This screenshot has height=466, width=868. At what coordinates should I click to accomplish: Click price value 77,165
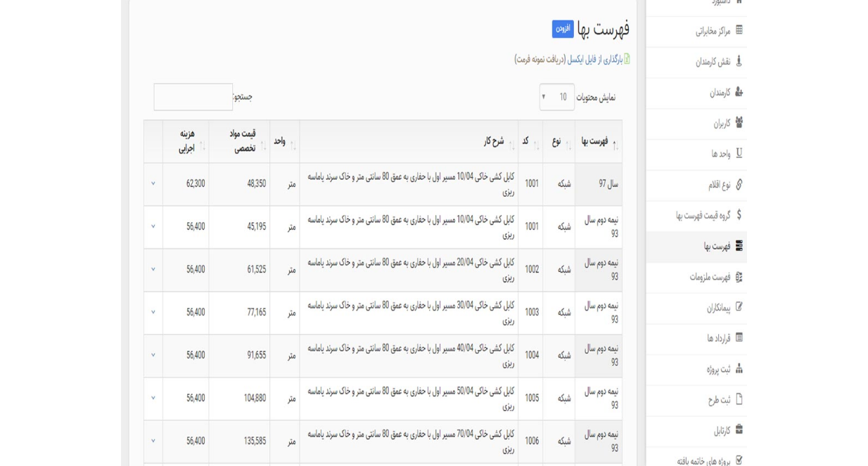256,312
